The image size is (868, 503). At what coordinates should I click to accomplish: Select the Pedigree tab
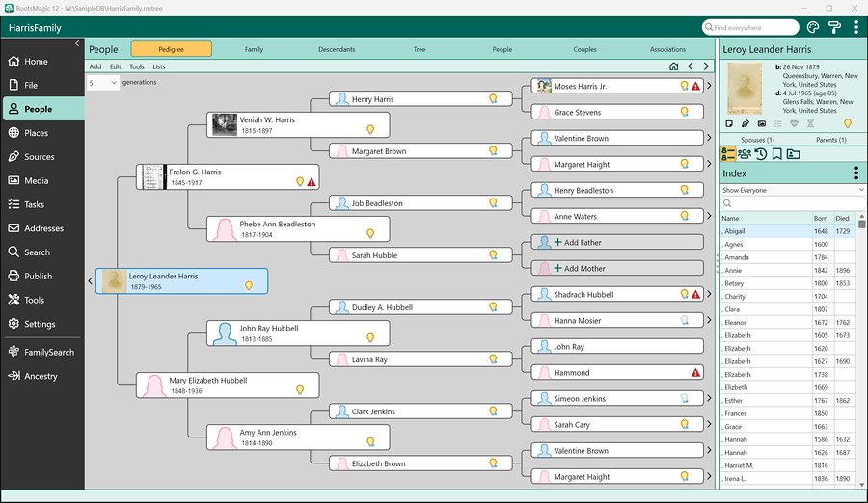tap(171, 49)
